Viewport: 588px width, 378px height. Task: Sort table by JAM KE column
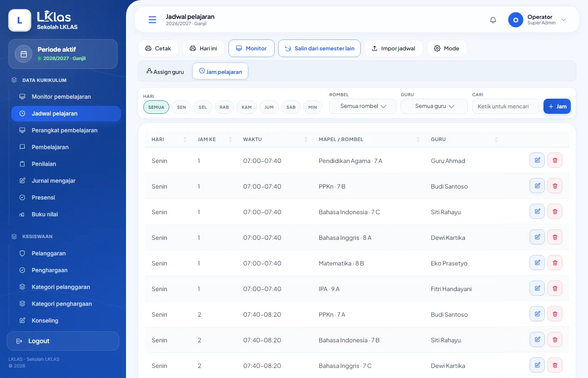click(x=214, y=139)
